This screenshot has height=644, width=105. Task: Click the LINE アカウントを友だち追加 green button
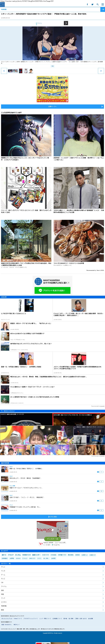pos(53,291)
